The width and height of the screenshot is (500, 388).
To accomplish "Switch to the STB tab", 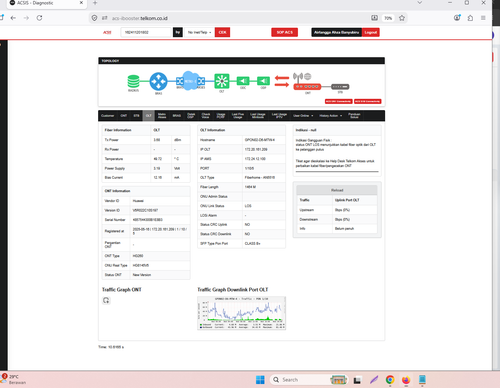I will click(136, 116).
